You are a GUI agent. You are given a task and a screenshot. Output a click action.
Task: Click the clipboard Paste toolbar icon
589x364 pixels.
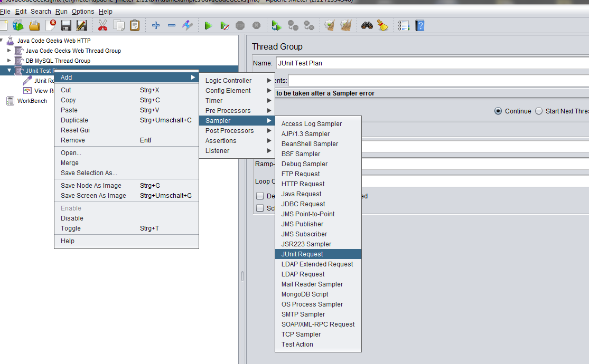[x=135, y=25]
